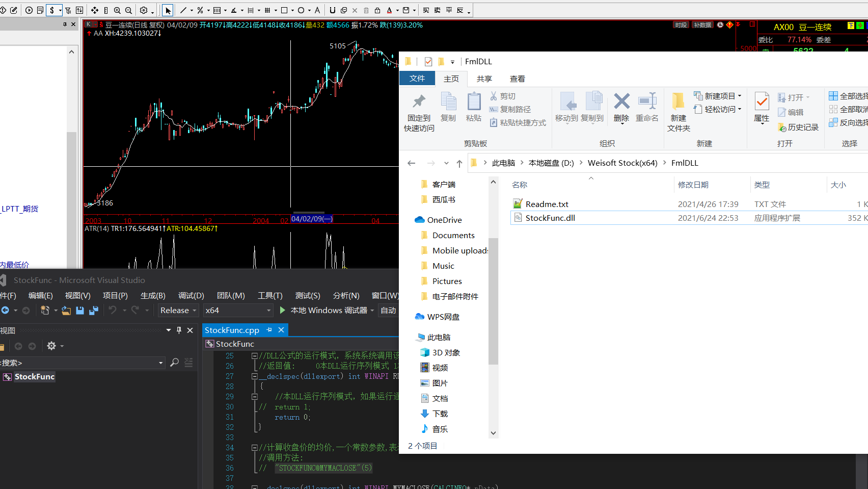Click the zoom in magnifier icon
This screenshot has height=489, width=868.
tap(117, 10)
